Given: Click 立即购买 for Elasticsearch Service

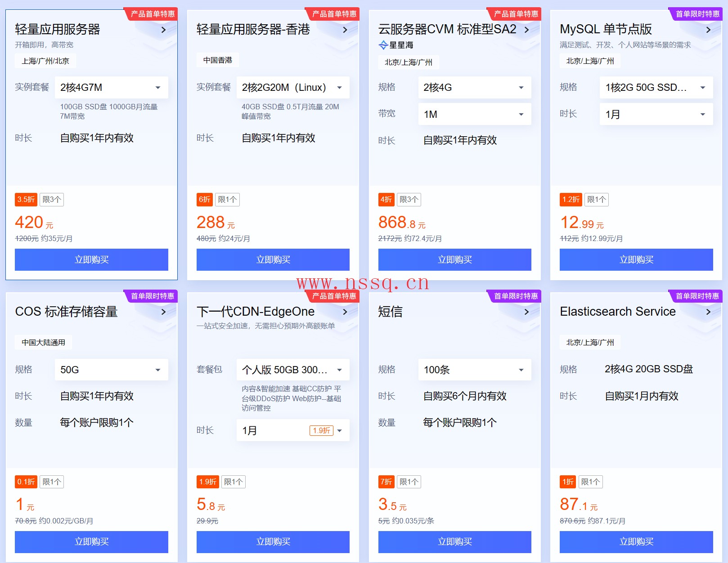Looking at the screenshot, I should [636, 542].
